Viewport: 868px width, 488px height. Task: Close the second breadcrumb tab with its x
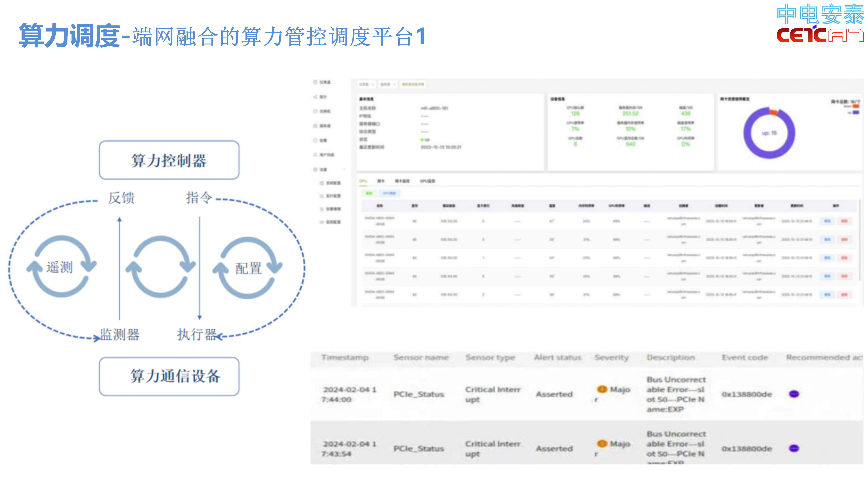coord(394,84)
